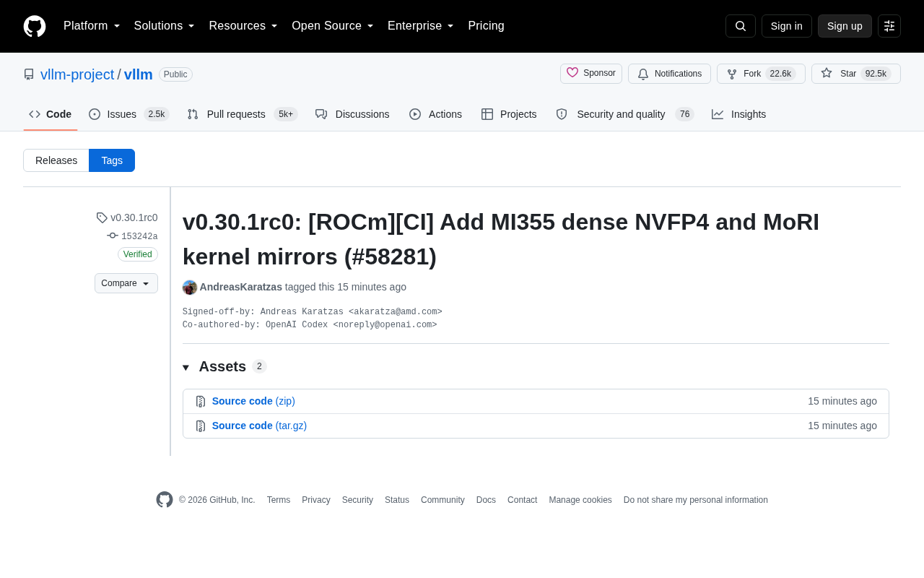Image resolution: width=924 pixels, height=578 pixels.
Task: Go to the Pricing page
Action: coord(486,26)
